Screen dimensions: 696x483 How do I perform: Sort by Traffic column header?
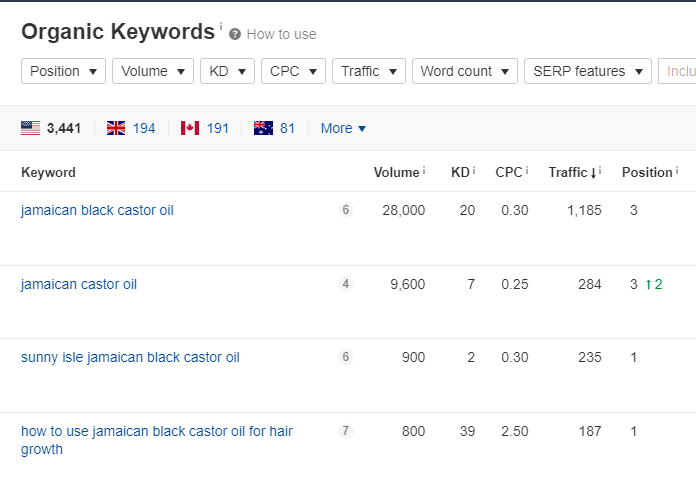coord(568,172)
